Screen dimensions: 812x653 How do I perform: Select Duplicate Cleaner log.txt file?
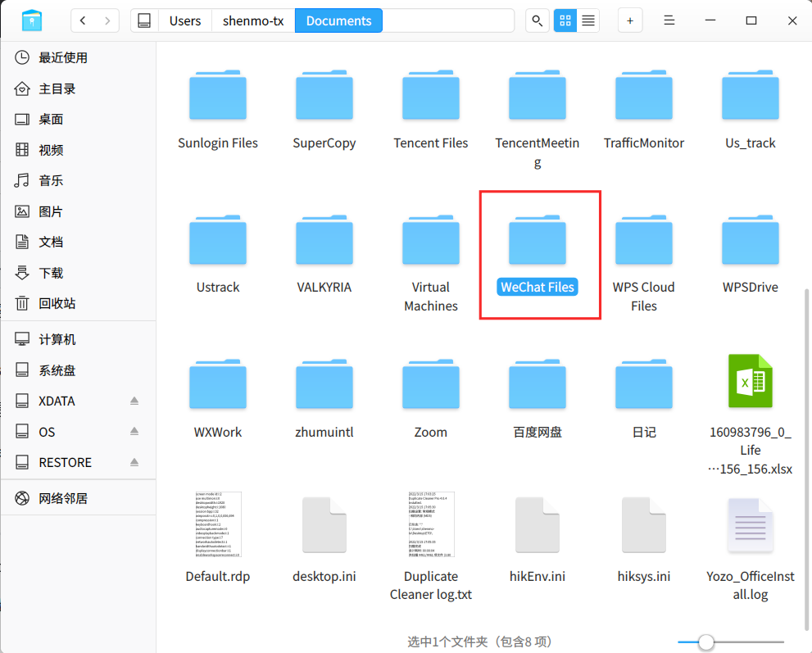coord(431,546)
